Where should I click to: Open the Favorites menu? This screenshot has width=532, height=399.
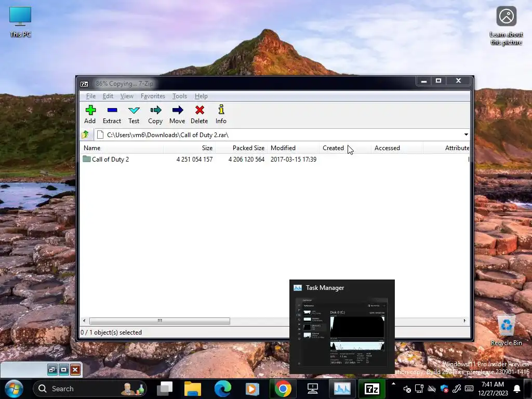coord(153,96)
